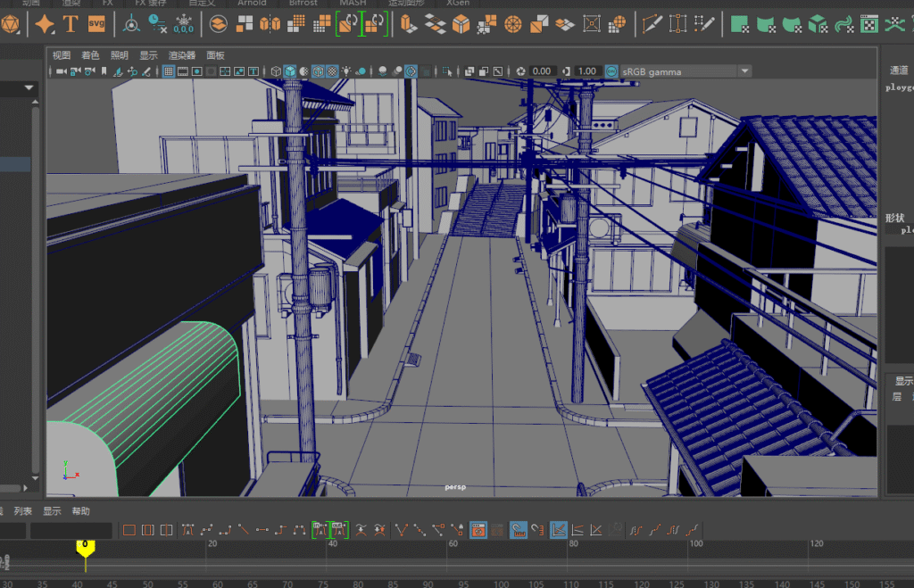Click the yellow-highlighted graph editor toolbar icon
914x588 pixels.
pos(478,530)
